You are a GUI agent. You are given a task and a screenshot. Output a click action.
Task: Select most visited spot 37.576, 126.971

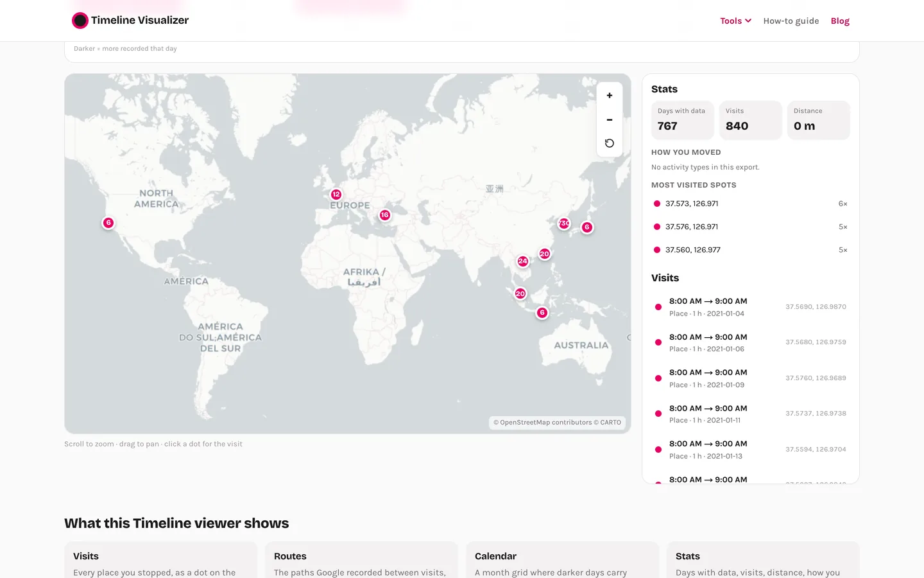751,227
